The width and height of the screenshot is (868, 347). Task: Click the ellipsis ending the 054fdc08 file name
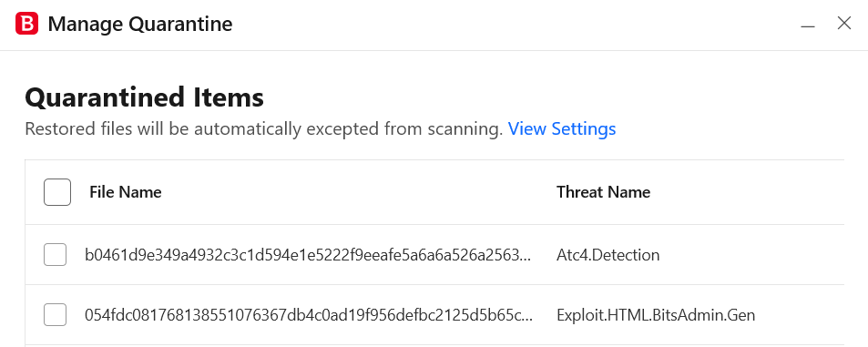pos(528,320)
